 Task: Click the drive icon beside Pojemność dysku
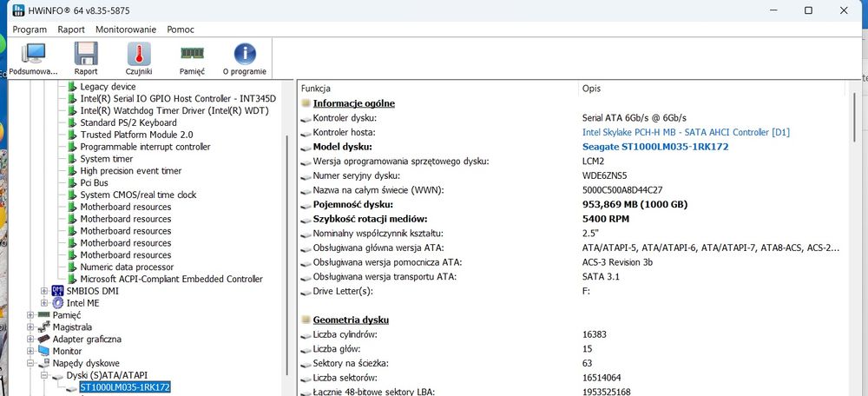[x=306, y=205]
